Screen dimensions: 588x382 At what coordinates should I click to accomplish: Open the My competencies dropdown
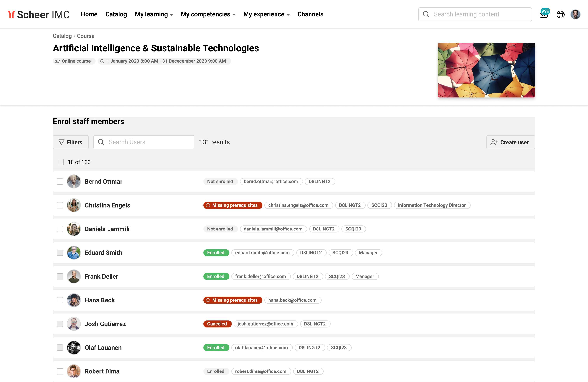pyautogui.click(x=208, y=14)
